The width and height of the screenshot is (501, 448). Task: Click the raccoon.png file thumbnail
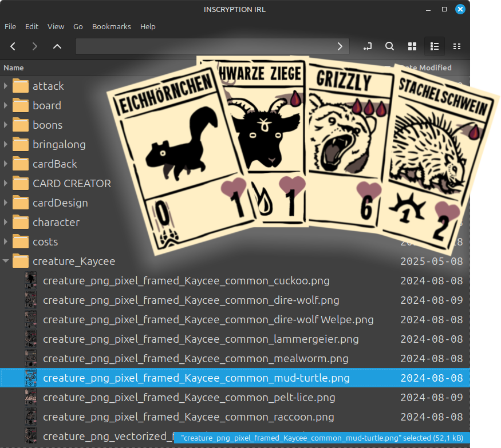point(31,417)
